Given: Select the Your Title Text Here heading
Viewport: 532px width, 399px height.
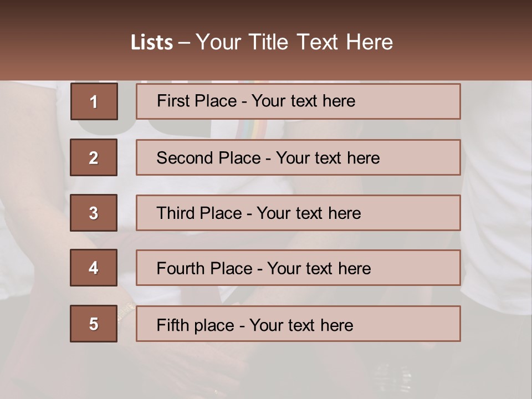Looking at the screenshot, I should click(294, 42).
